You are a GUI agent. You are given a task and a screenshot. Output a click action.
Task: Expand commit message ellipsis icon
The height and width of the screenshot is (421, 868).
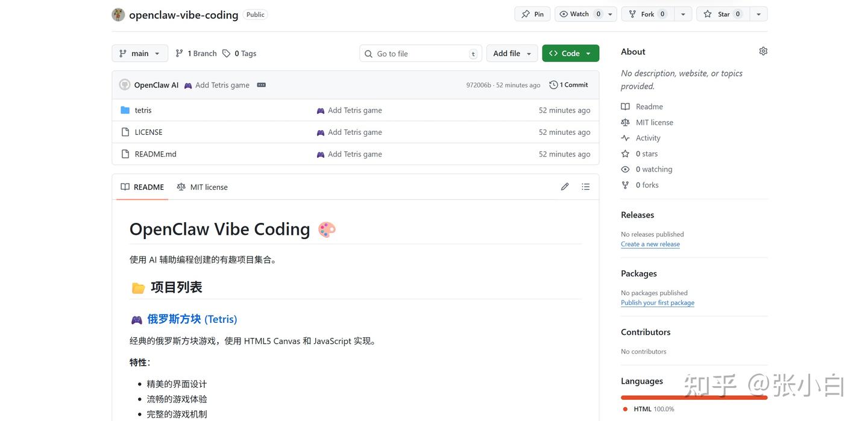(261, 85)
